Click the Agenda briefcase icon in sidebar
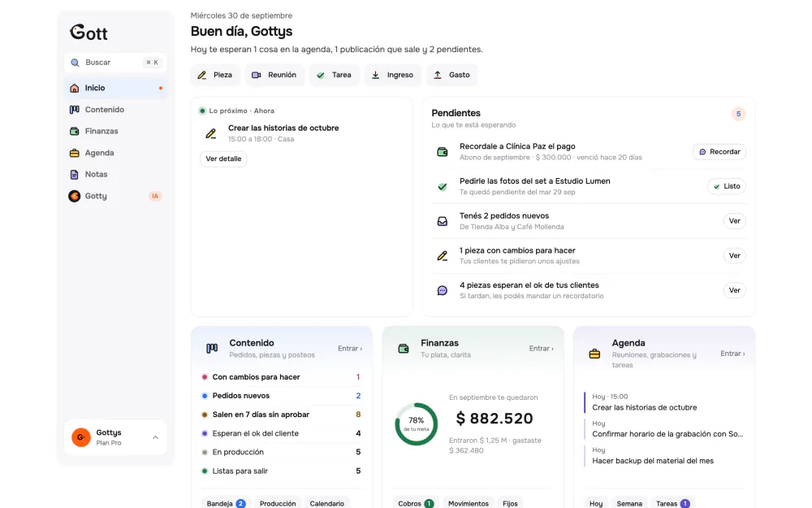The width and height of the screenshot is (812, 508). point(75,153)
